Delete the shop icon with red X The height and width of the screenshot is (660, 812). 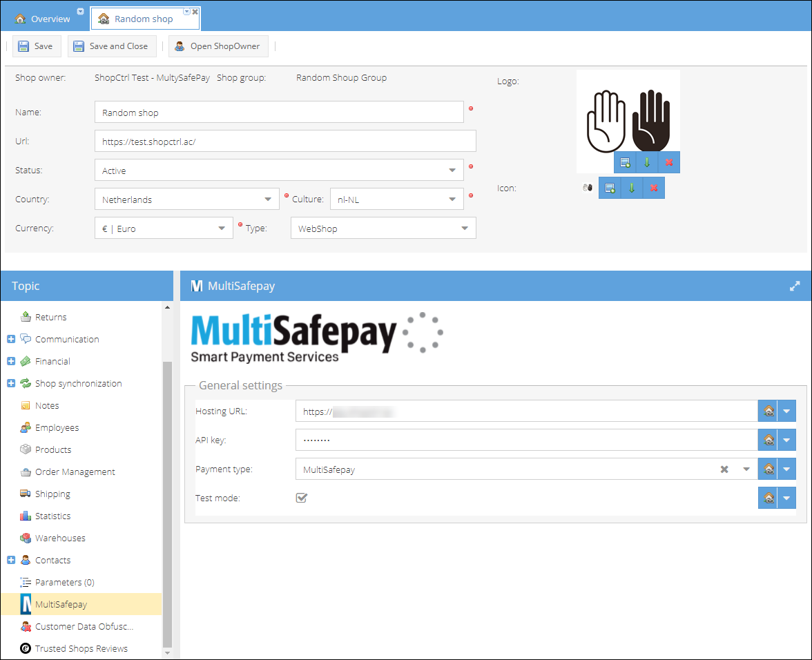coord(654,188)
